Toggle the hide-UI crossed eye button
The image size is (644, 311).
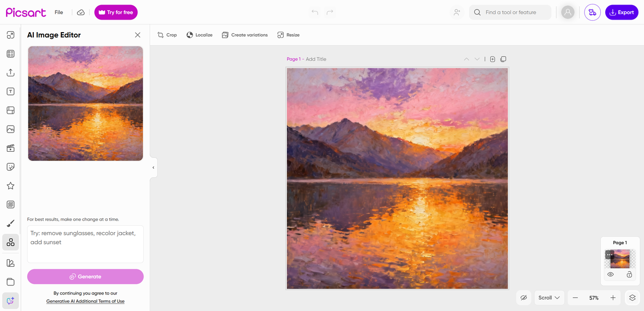pos(523,298)
